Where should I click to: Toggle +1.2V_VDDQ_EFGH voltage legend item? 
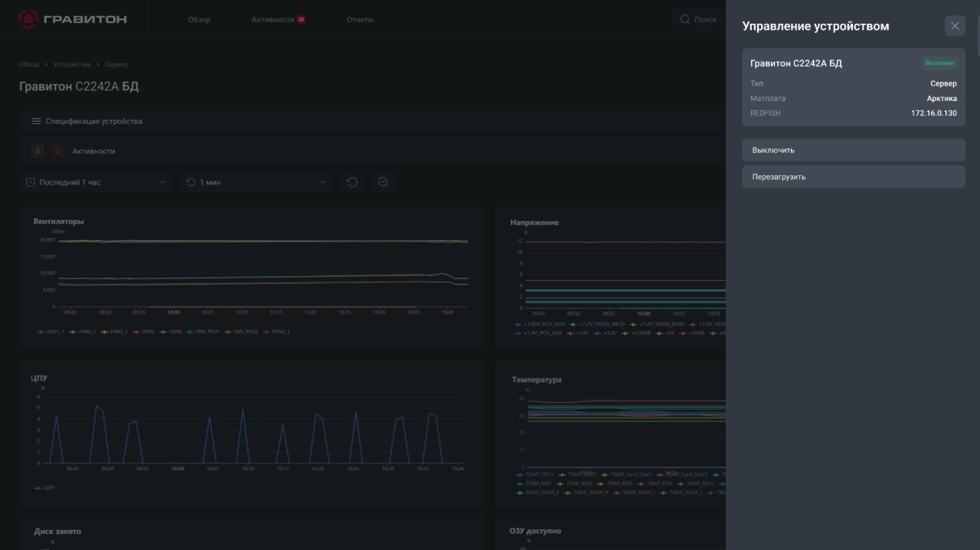pos(657,324)
